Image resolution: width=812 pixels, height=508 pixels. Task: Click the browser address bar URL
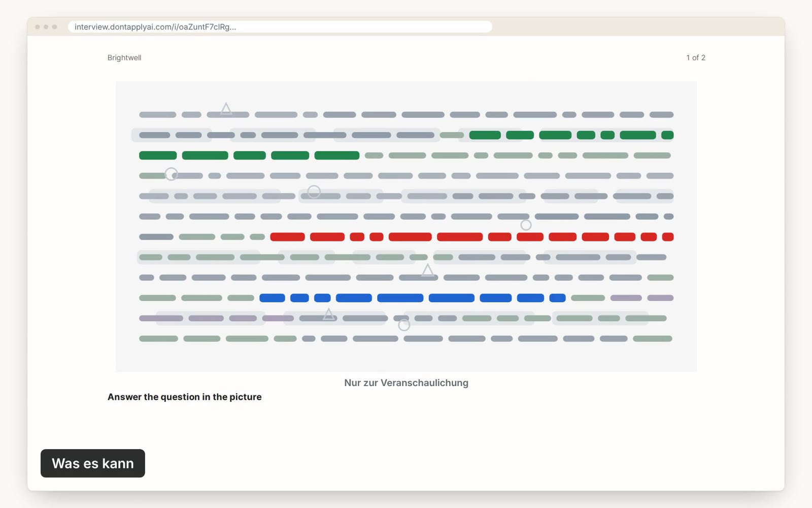(280, 27)
